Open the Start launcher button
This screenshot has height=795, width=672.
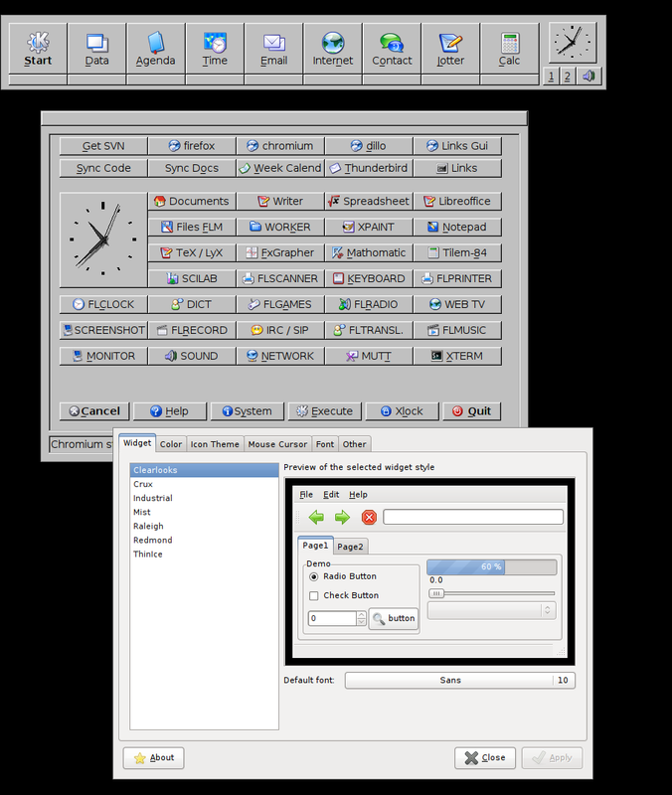pos(38,49)
